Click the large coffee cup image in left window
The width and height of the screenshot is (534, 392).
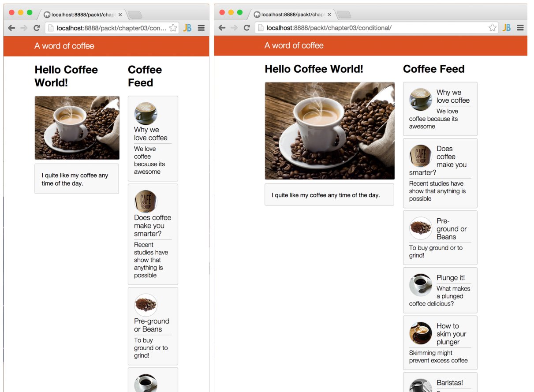[77, 128]
